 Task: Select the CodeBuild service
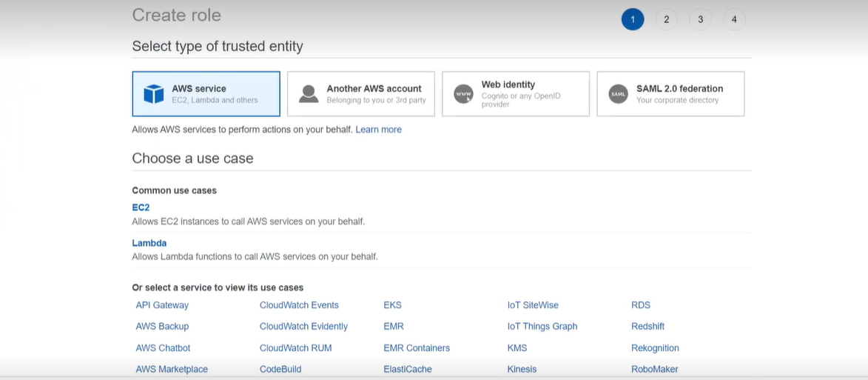(x=280, y=369)
